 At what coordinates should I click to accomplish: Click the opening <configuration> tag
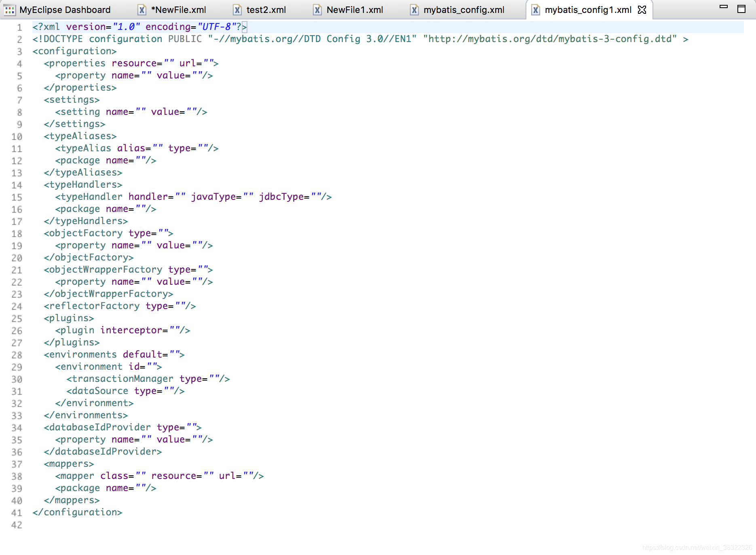click(x=74, y=51)
